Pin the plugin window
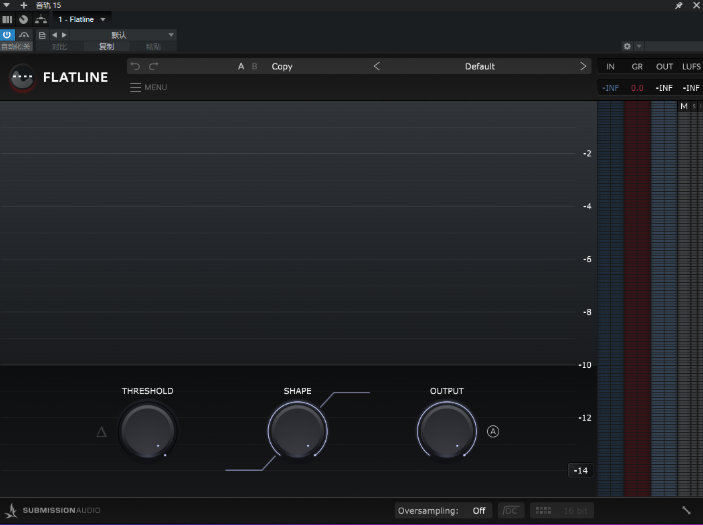 point(679,5)
